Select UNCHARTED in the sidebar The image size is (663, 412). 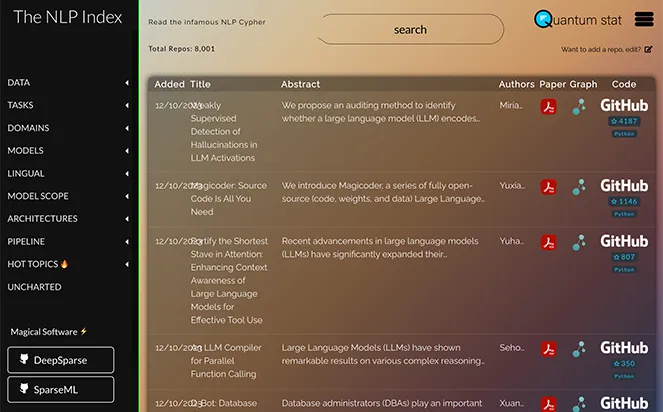(34, 287)
